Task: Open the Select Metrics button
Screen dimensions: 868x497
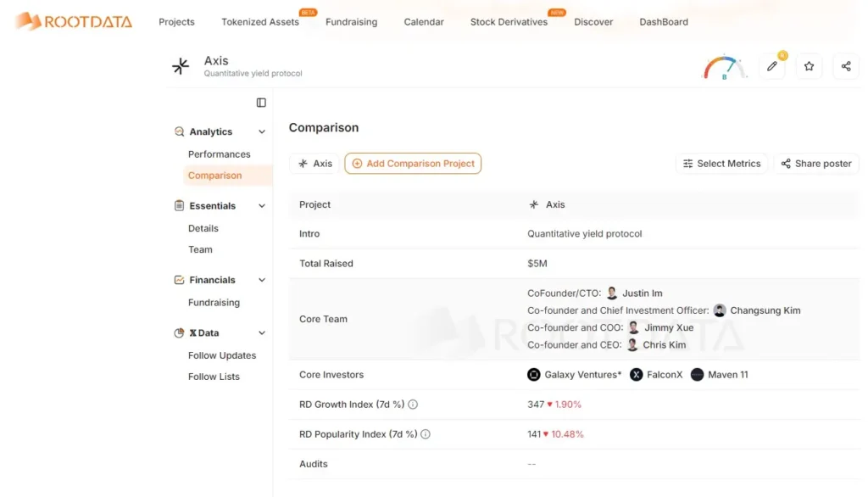Action: click(722, 164)
